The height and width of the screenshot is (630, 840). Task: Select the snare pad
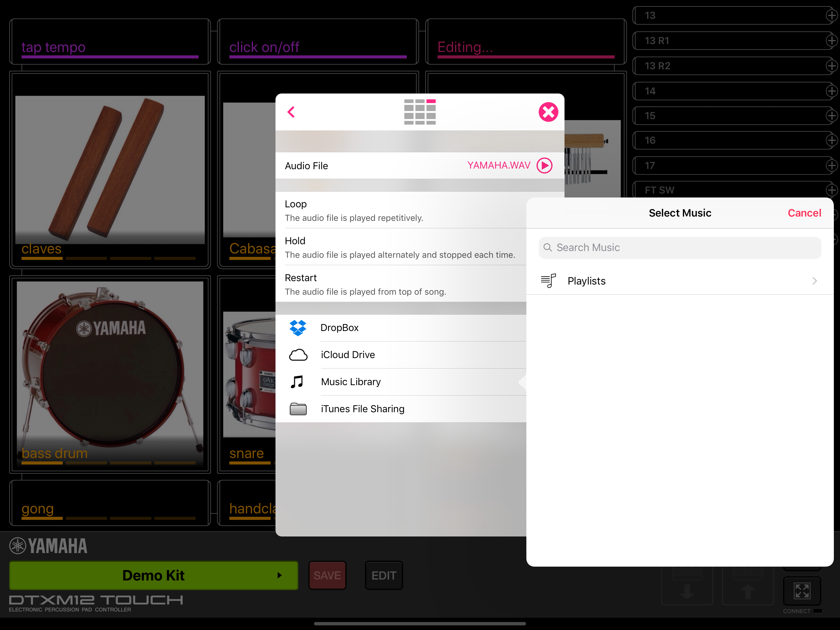pyautogui.click(x=247, y=374)
